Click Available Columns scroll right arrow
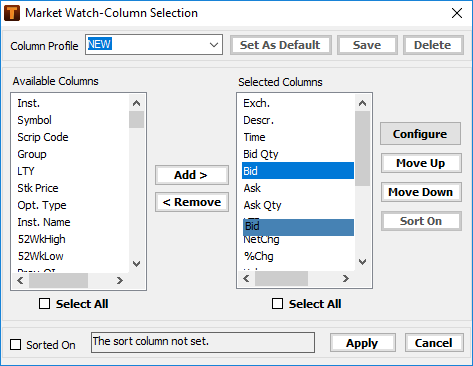This screenshot has height=366, width=473. [x=120, y=280]
